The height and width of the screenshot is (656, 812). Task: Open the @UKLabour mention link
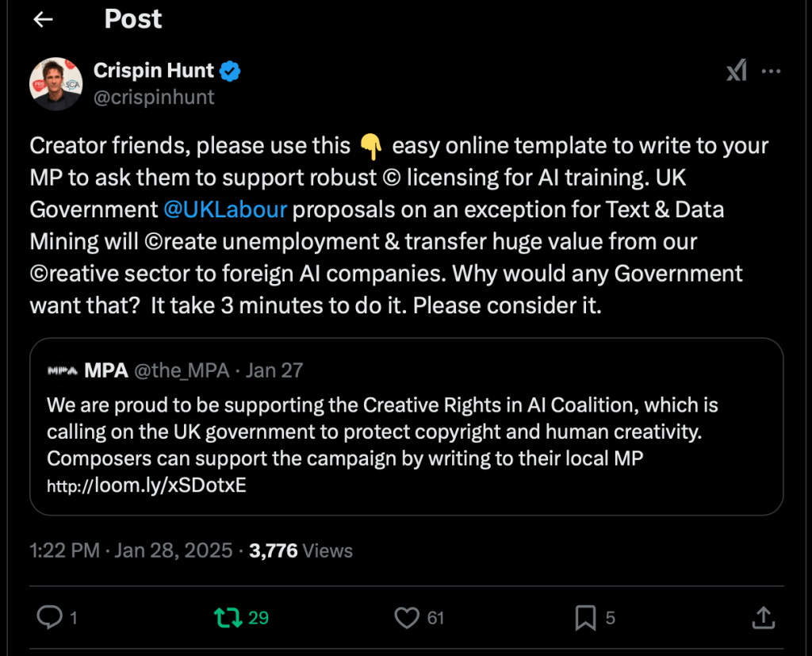tap(224, 209)
